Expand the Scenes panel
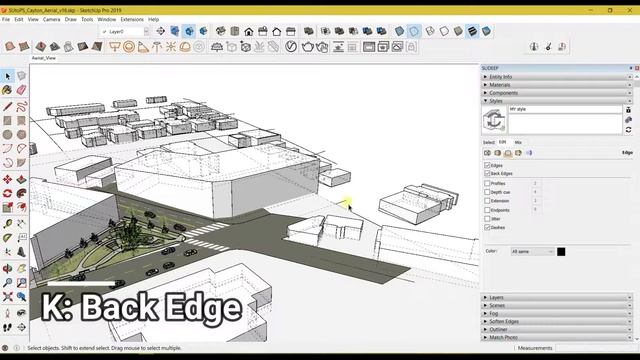 [557, 305]
